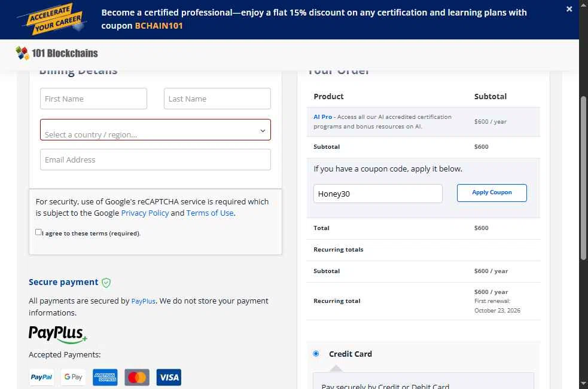Click the Accelerate Your Career banner badge
This screenshot has height=389, width=588.
click(x=52, y=19)
